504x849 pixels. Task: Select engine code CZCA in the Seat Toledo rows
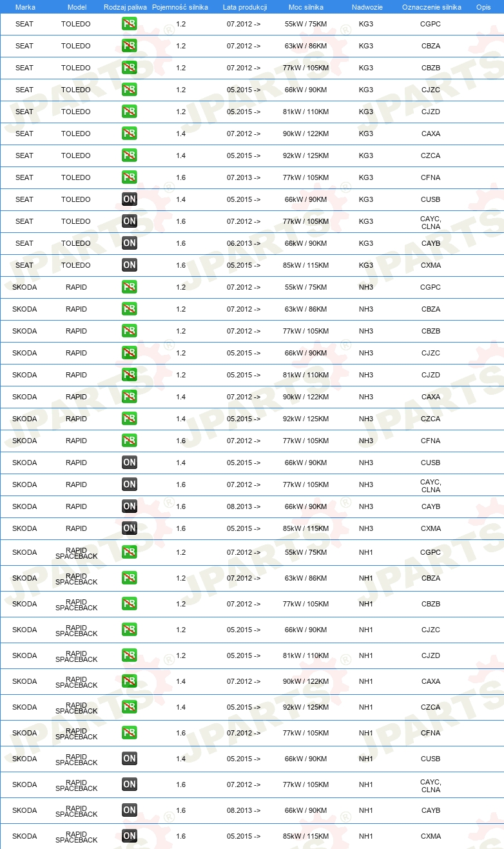pyautogui.click(x=431, y=155)
